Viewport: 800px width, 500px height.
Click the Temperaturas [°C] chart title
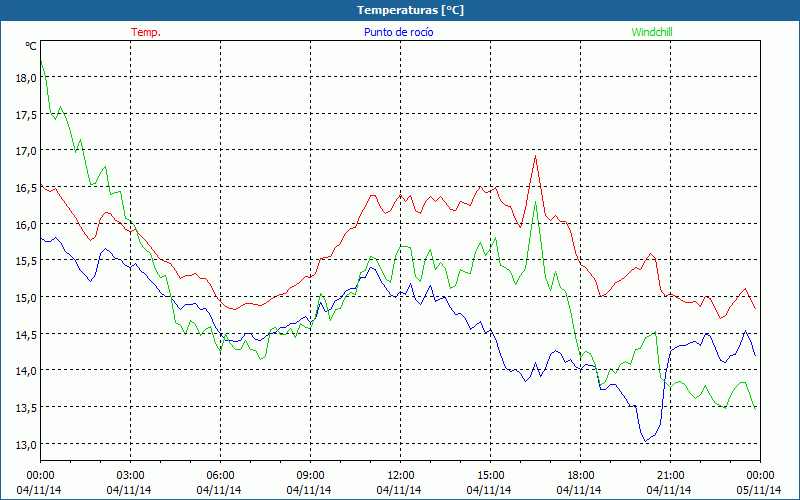pos(410,10)
